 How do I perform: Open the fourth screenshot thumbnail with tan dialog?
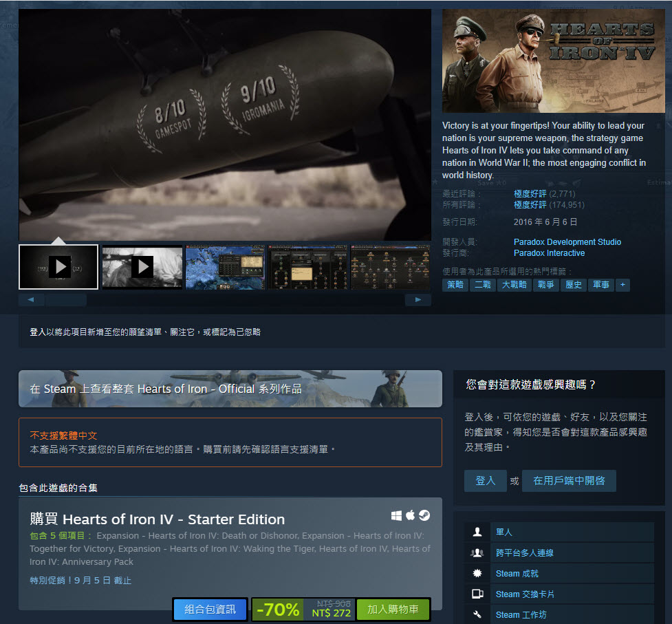pyautogui.click(x=307, y=267)
